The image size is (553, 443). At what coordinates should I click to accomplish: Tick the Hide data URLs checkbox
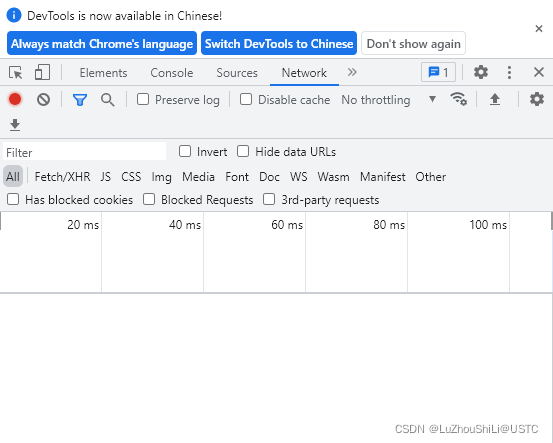click(243, 151)
